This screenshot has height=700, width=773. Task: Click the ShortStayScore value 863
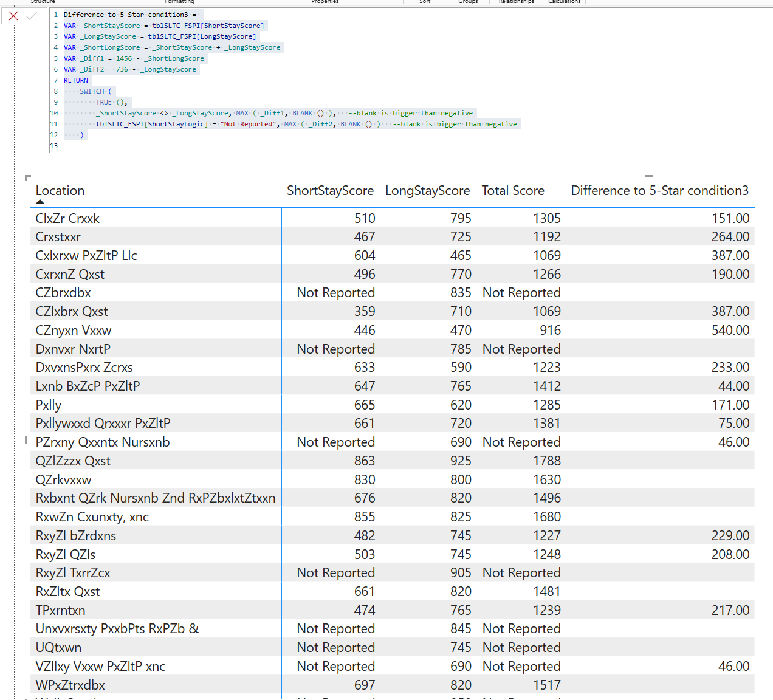coord(365,461)
